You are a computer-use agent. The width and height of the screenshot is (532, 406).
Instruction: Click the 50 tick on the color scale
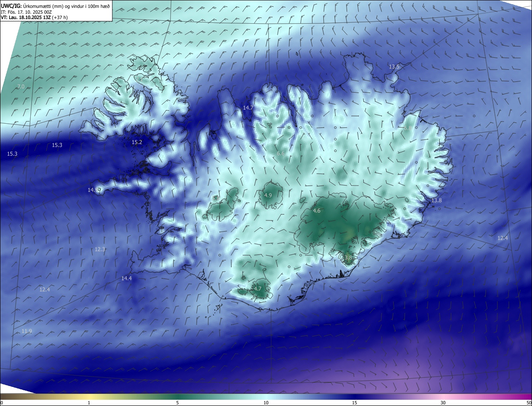point(529,403)
